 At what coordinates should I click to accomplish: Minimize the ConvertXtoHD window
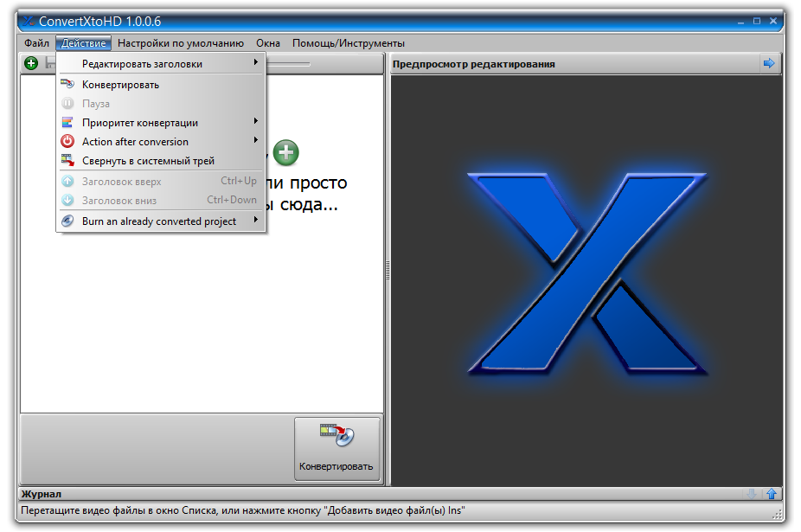pos(740,22)
